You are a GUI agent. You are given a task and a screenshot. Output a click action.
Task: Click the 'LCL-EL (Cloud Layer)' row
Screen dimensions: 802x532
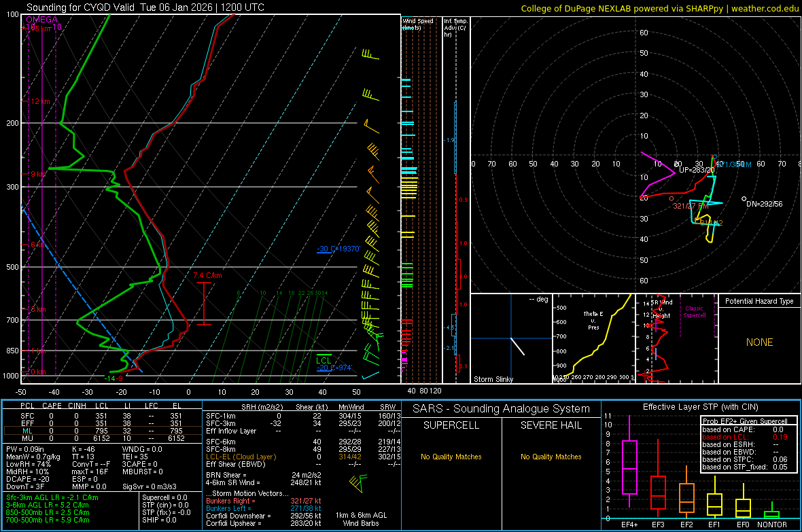[303, 457]
